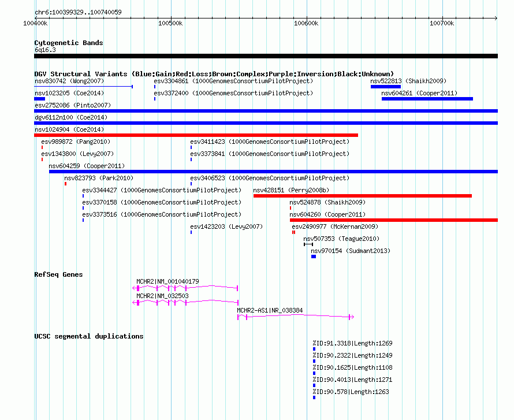The image size is (514, 420).
Task: Open the RefSeq Genes track title
Action: [x=58, y=274]
